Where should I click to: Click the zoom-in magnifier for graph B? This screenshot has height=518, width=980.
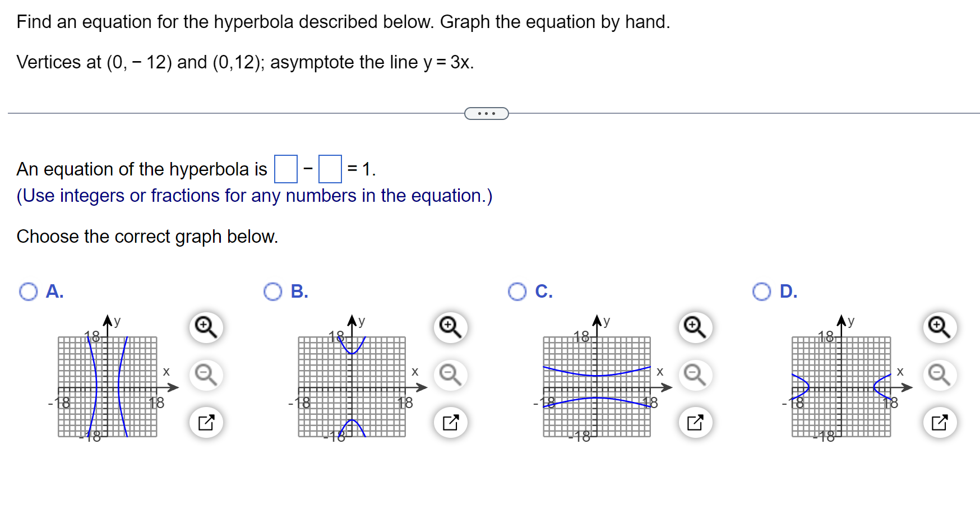[x=450, y=327]
